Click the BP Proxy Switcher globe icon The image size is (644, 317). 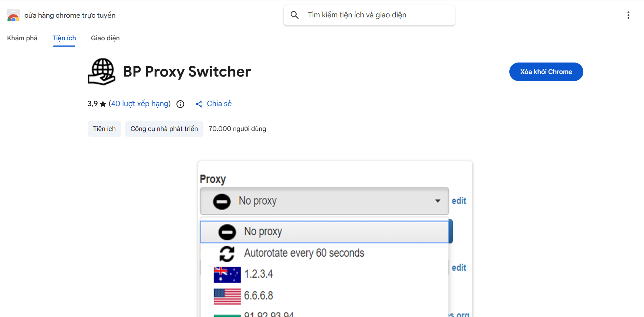click(102, 71)
